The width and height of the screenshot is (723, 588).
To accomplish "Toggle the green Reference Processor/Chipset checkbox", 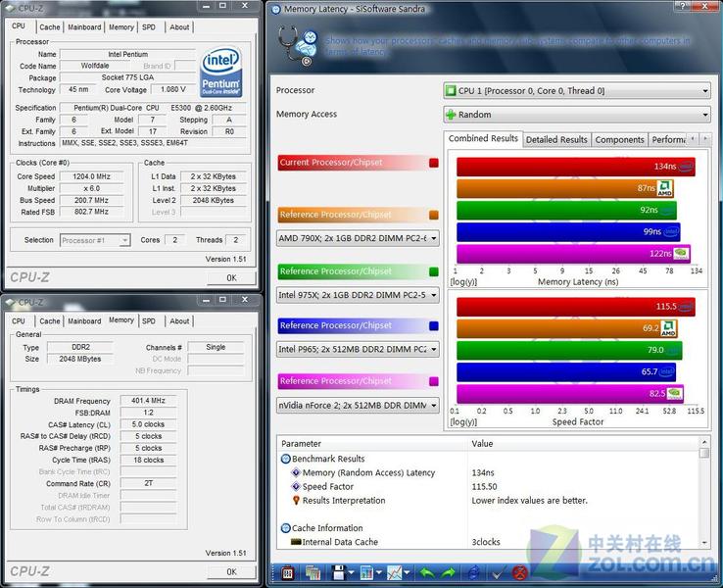I will pyautogui.click(x=434, y=271).
